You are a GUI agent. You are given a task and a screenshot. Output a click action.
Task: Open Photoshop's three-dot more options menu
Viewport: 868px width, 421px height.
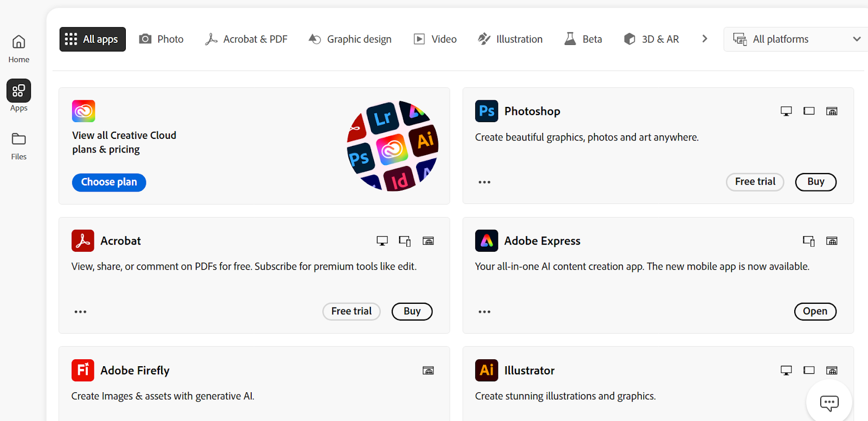coord(484,182)
